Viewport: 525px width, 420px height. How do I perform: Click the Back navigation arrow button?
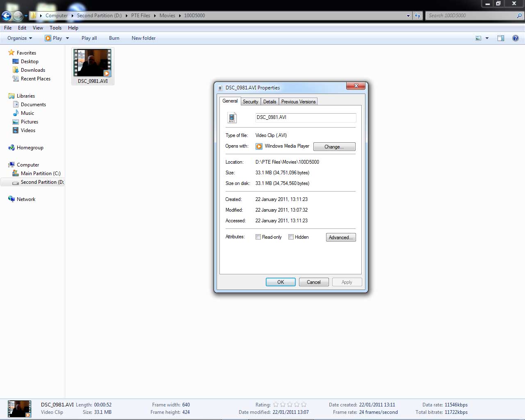[7, 16]
